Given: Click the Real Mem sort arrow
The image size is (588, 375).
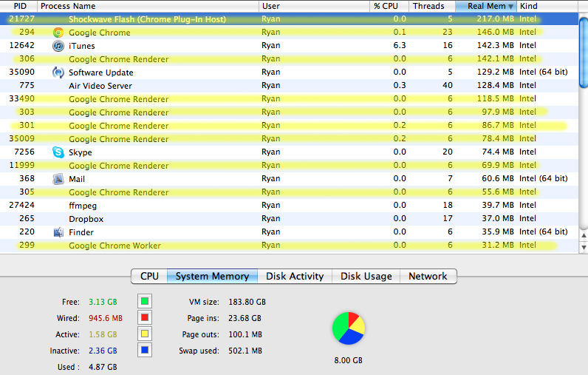Looking at the screenshot, I should point(510,7).
